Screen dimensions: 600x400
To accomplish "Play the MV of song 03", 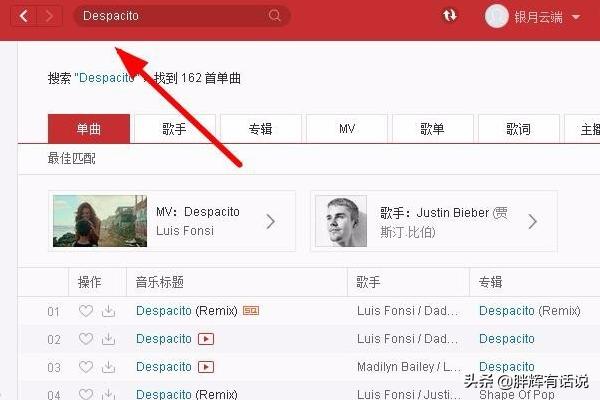I will pos(206,367).
